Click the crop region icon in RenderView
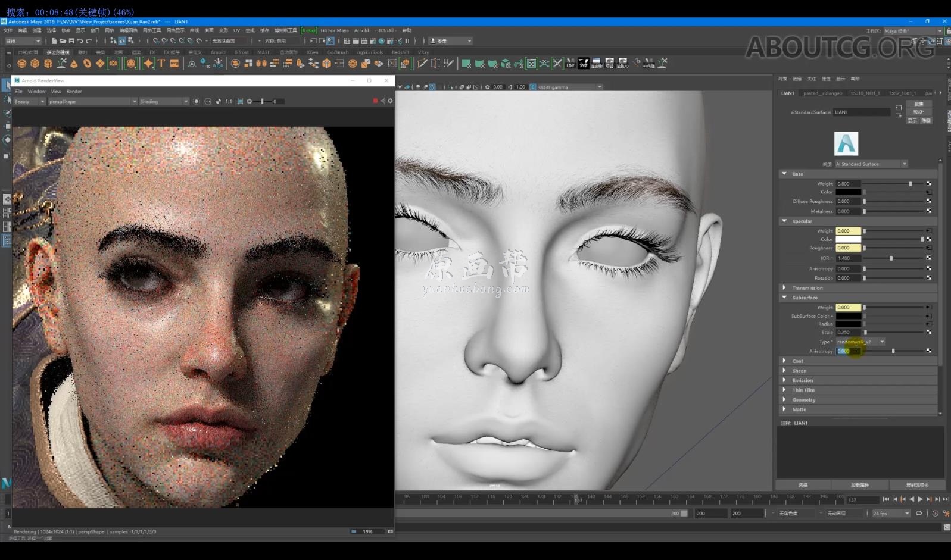This screenshot has height=560, width=951. 240,101
